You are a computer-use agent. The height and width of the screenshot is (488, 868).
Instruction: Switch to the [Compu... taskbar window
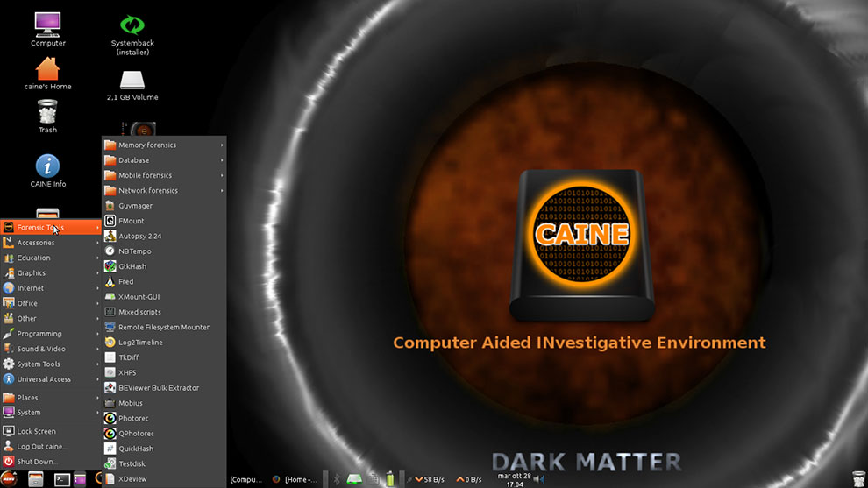[x=246, y=480]
